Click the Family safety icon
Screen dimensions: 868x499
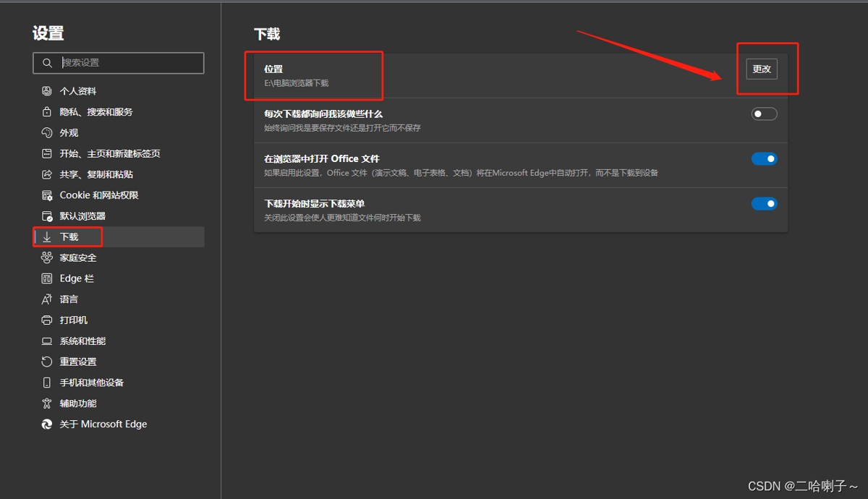[x=47, y=257]
